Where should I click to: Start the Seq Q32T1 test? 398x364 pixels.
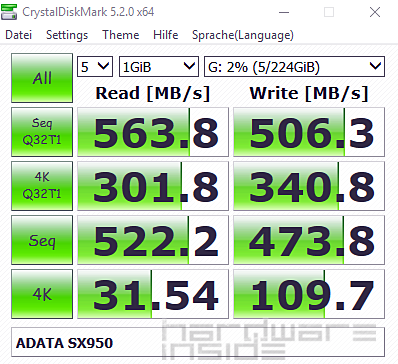(x=42, y=132)
